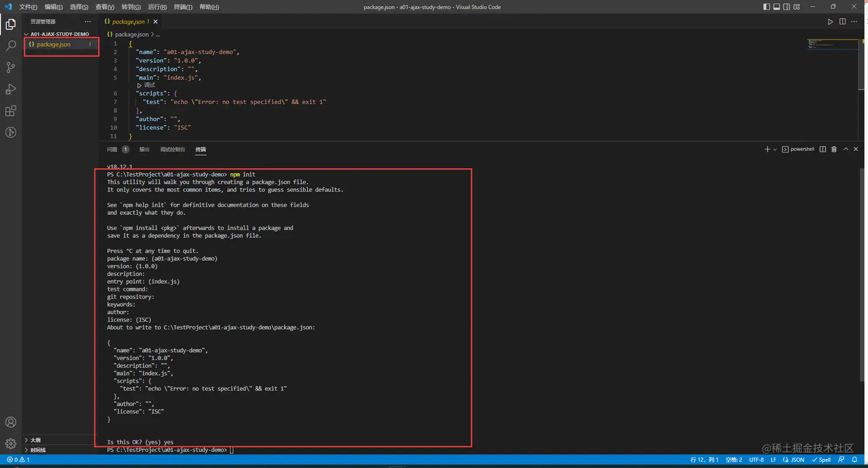Switch to the 输出 panel tab
Viewport: 868px width, 468px height.
(144, 149)
